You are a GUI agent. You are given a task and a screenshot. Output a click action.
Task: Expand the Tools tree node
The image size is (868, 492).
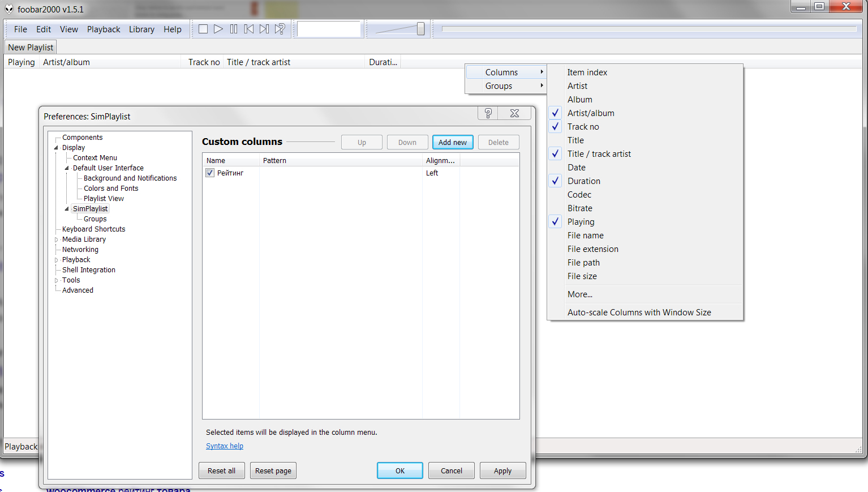click(56, 280)
